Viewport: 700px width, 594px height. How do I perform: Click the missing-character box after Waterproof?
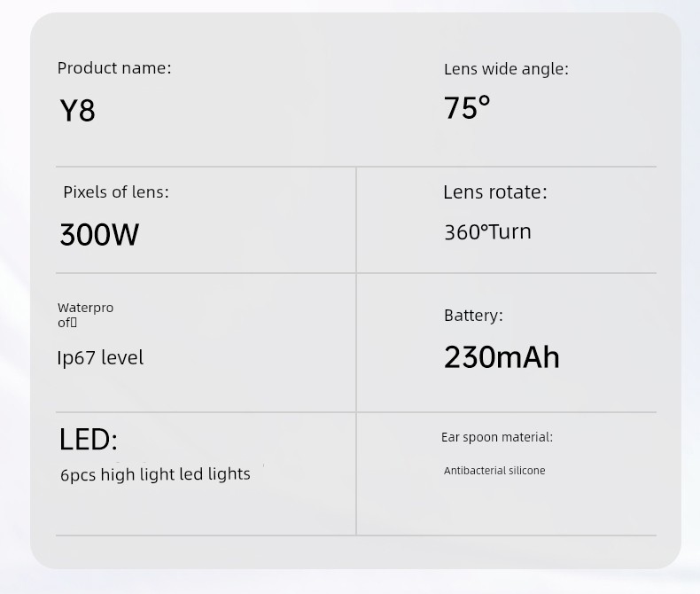point(74,323)
